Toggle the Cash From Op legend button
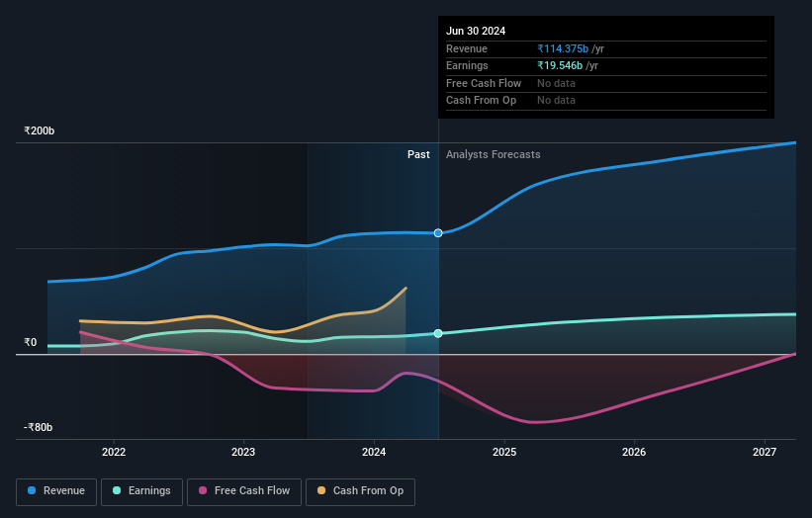812x518 pixels. tap(360, 491)
